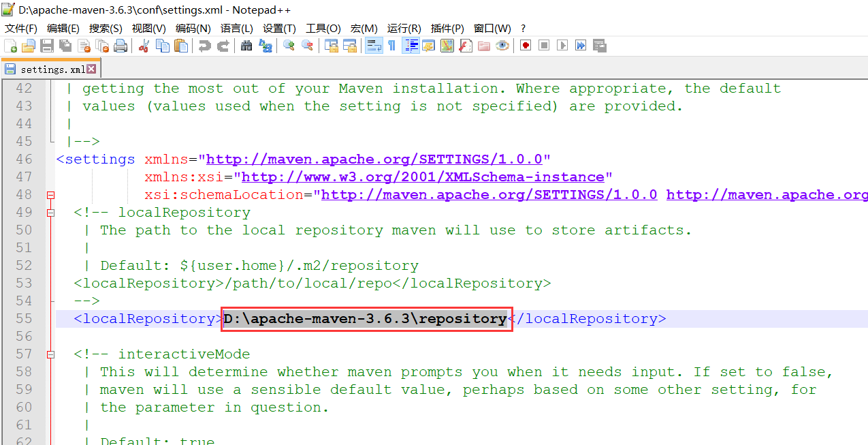The width and height of the screenshot is (868, 445).
Task: Click the highlighted repository path text on line 55
Action: pyautogui.click(x=366, y=319)
